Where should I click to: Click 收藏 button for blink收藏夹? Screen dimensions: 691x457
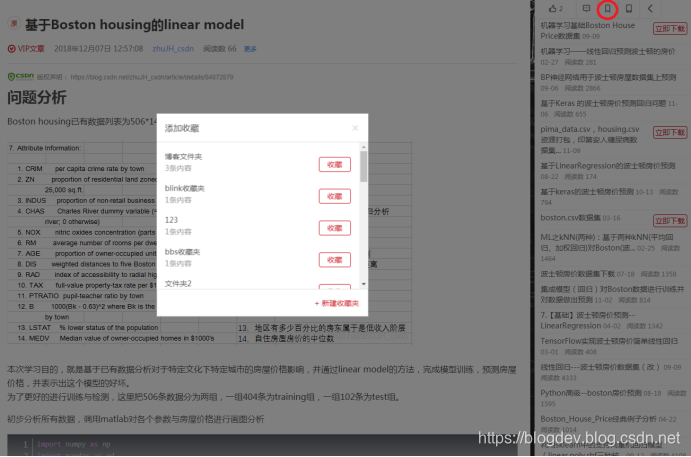coord(334,196)
